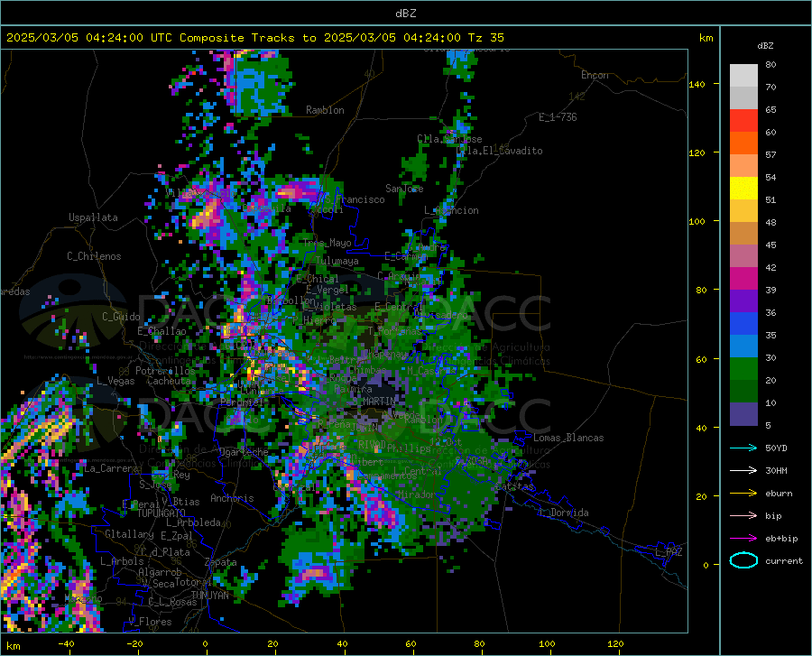Click the 'Zapata' map label

(x=221, y=562)
